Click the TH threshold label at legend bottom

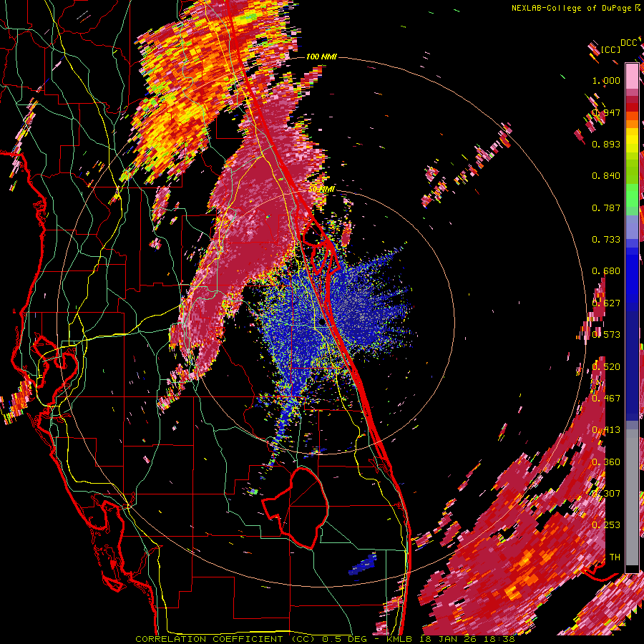615,557
